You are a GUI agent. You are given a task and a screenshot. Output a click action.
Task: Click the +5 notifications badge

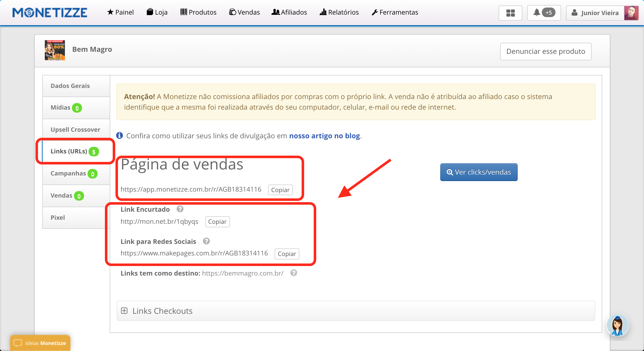[549, 13]
